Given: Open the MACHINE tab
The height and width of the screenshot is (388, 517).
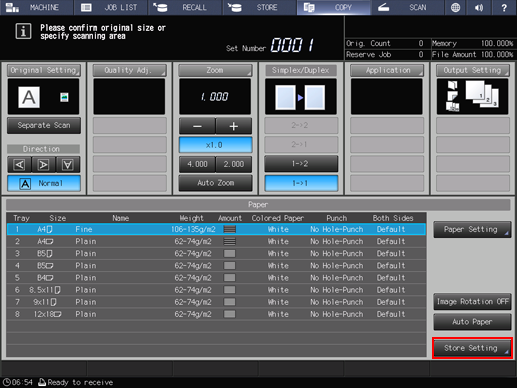Looking at the screenshot, I should [37, 7].
